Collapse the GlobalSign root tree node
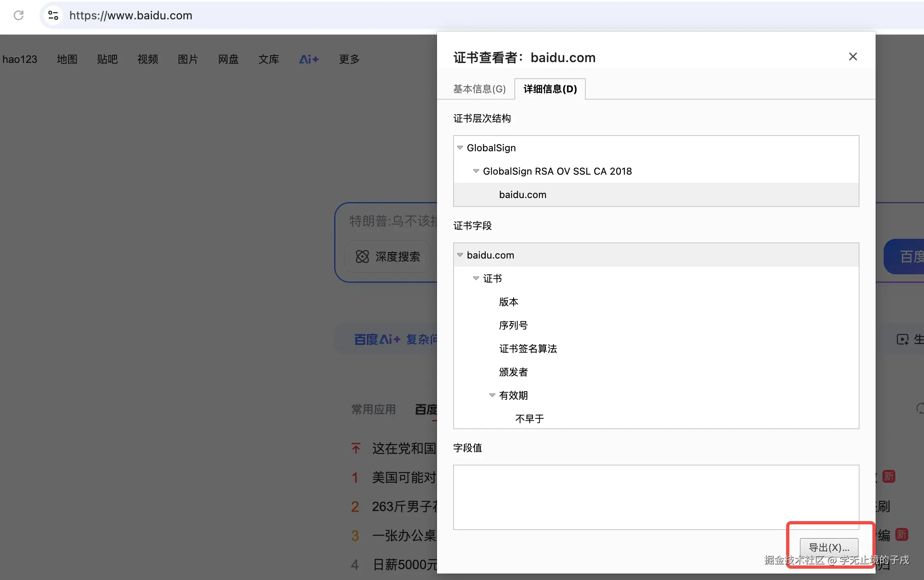The image size is (924, 580). [x=460, y=148]
